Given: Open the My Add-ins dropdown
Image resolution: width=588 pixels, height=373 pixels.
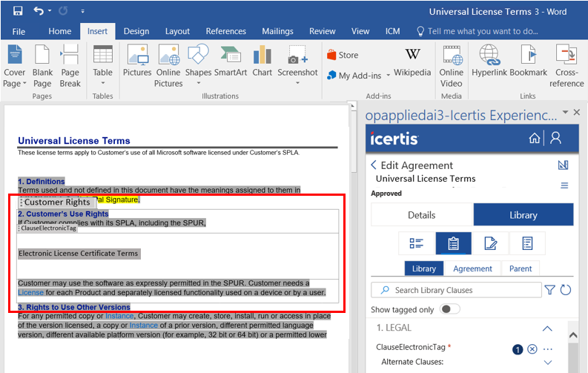Looking at the screenshot, I should click(x=360, y=76).
